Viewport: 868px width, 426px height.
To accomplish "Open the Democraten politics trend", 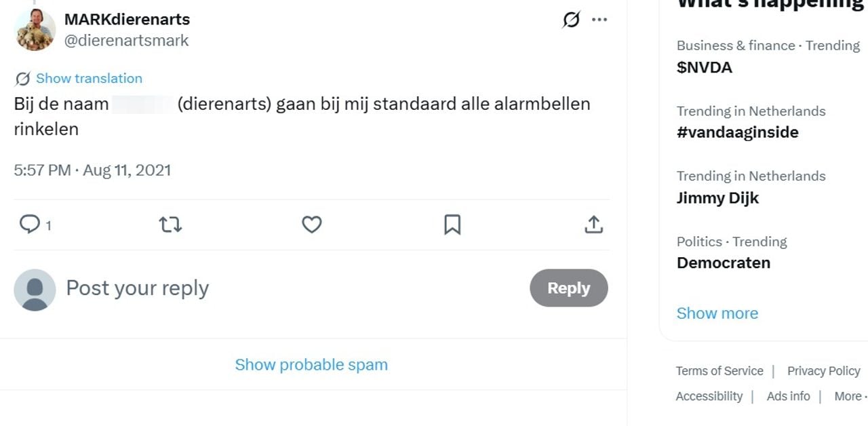I will 724,263.
